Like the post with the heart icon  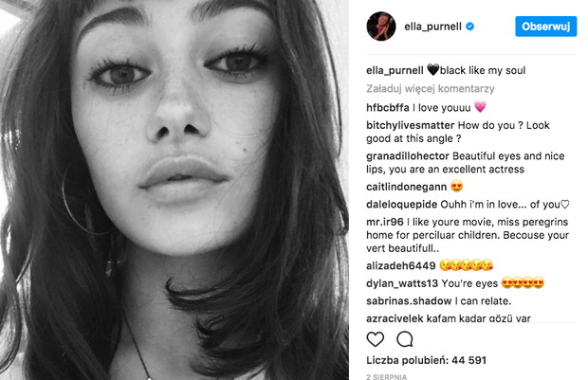point(375,338)
